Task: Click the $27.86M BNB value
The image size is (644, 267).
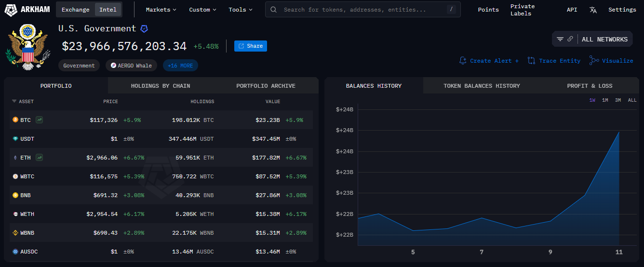Action: click(x=267, y=195)
